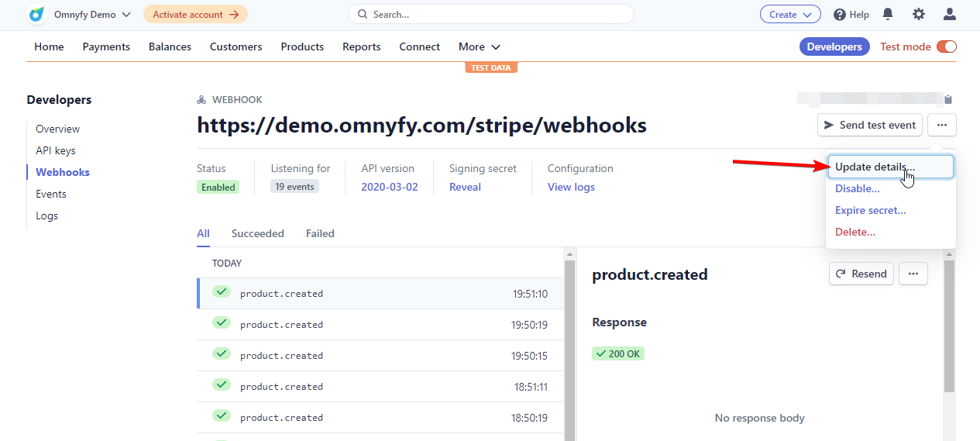Open the Help menu
The image size is (980, 441).
851,14
